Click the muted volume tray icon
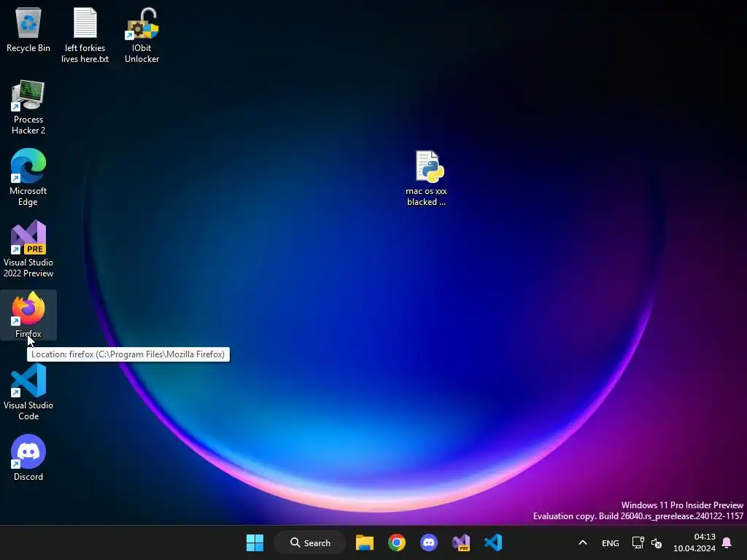The width and height of the screenshot is (747, 560). tap(657, 542)
